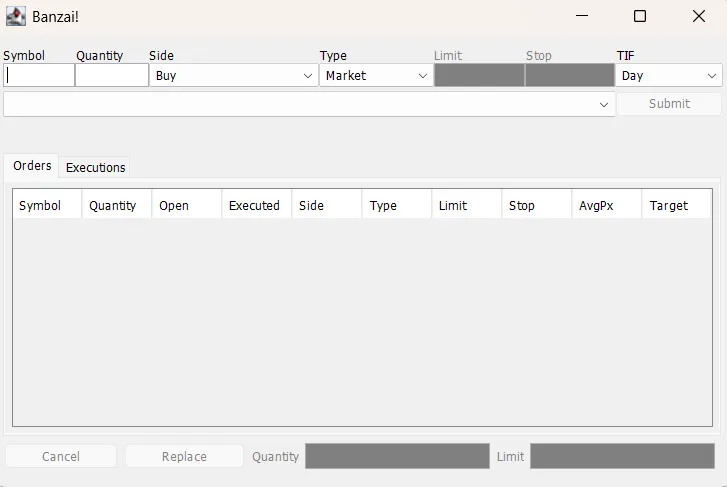The width and height of the screenshot is (727, 487).
Task: Click the Replace button
Action: click(x=184, y=456)
